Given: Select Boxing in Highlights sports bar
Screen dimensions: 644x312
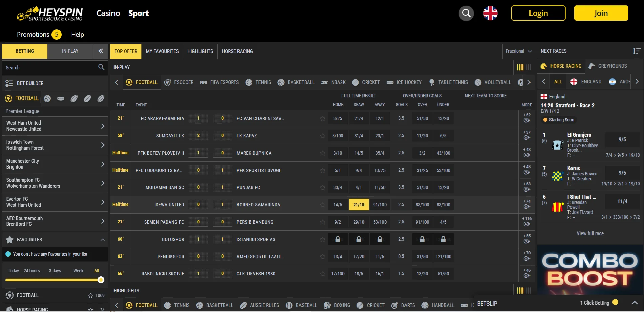Looking at the screenshot, I should [337, 305].
